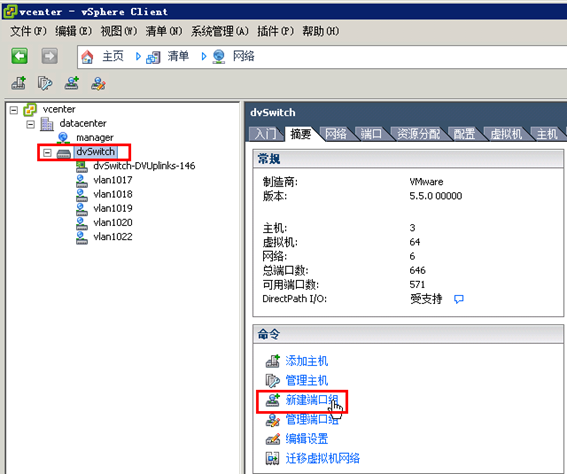
Task: Open the 插件(P) menu
Action: tap(276, 31)
